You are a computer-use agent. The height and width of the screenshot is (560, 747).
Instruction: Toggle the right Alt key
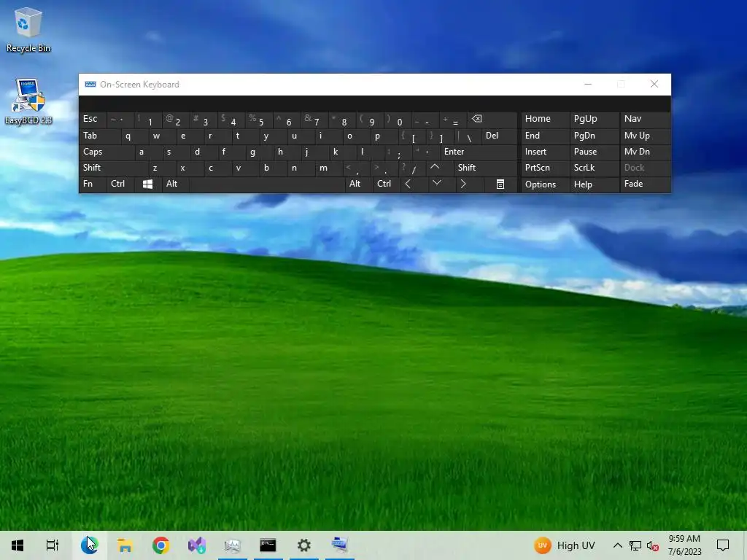358,184
